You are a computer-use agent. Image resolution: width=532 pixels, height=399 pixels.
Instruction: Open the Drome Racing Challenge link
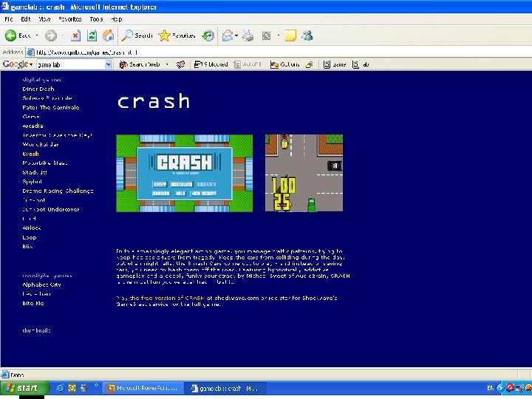58,191
